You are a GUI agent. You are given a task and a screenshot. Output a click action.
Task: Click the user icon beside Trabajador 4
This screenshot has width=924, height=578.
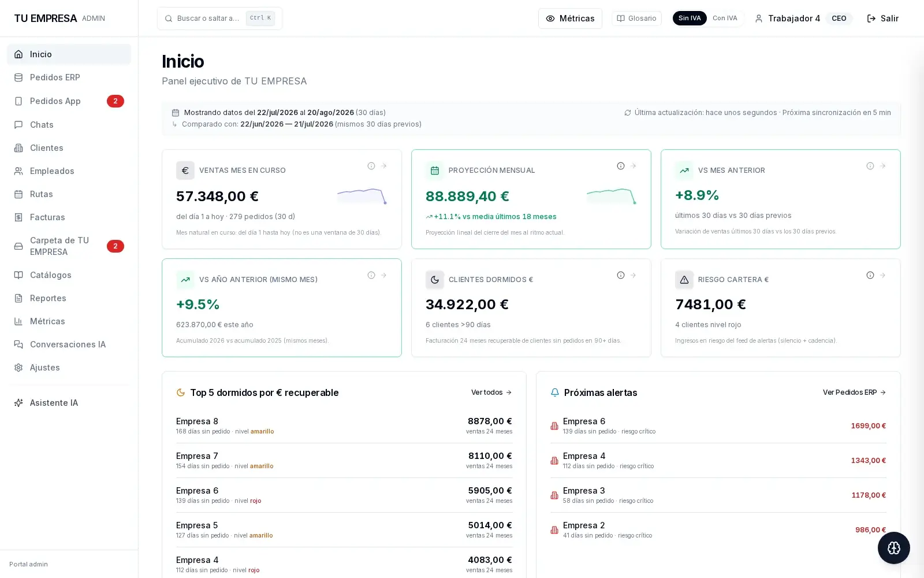[759, 18]
